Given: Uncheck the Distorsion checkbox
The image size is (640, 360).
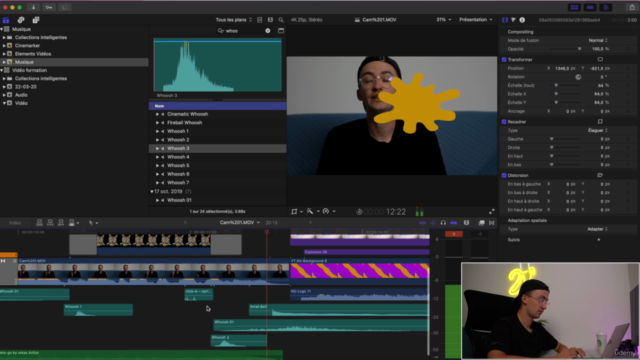Looking at the screenshot, I should tap(504, 175).
